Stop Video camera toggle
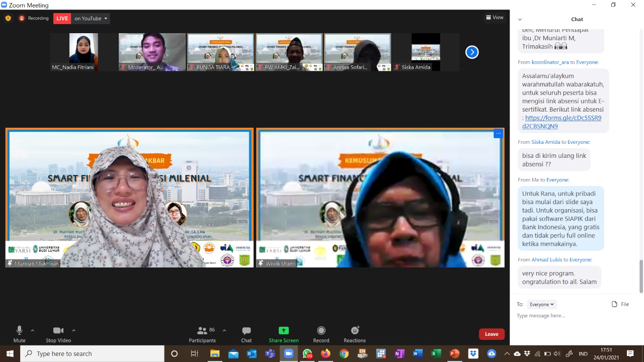The image size is (644, 362). 58,331
